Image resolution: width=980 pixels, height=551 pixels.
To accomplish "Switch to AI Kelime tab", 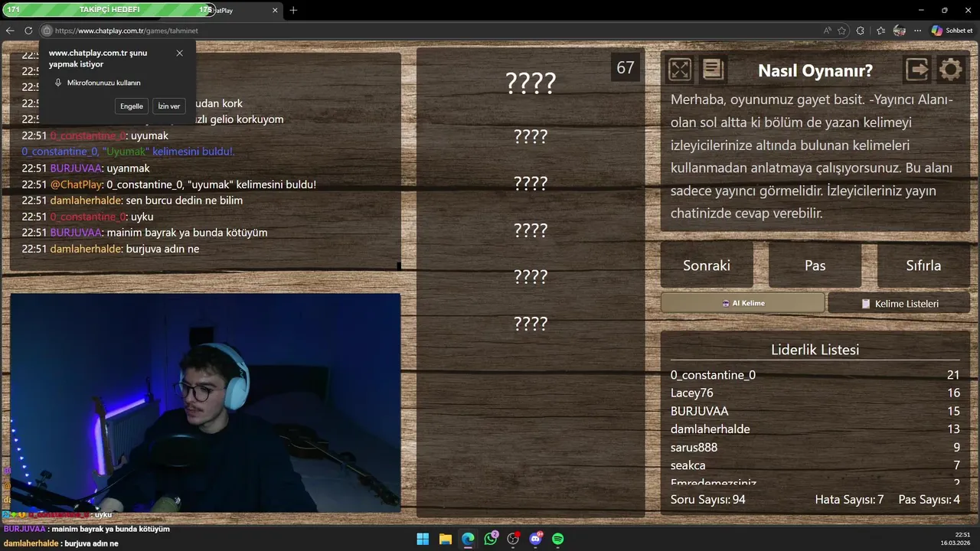I will coord(743,303).
